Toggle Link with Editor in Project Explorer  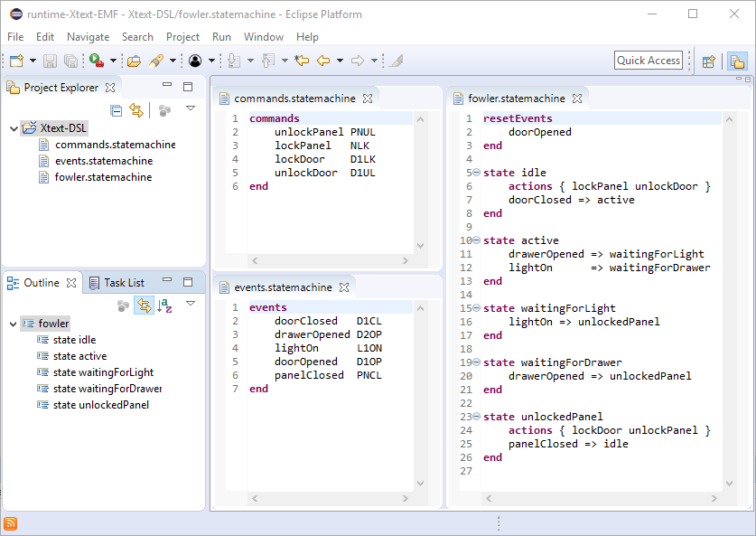(136, 110)
